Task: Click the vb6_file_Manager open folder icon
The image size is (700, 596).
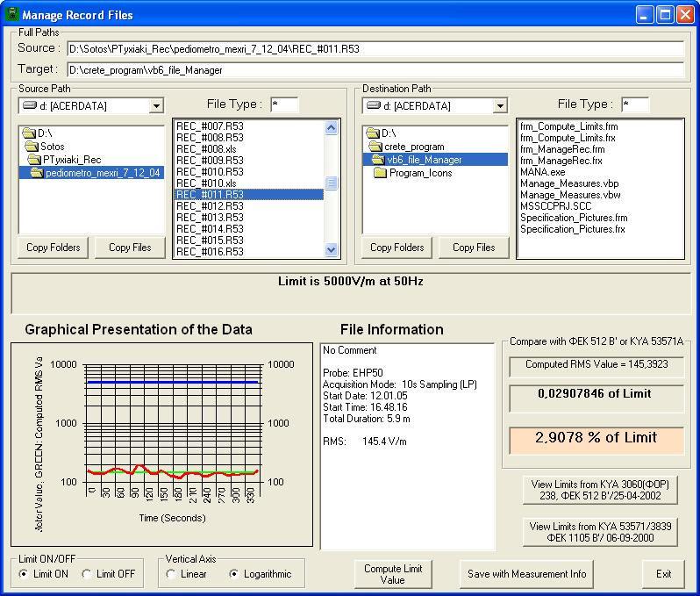Action: [x=379, y=160]
